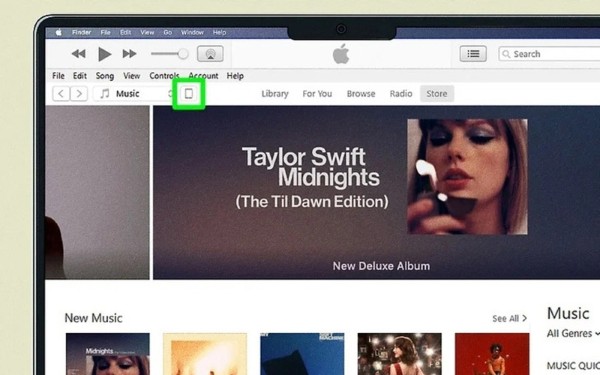
Task: Go forward with the right arrow
Action: [x=79, y=93]
